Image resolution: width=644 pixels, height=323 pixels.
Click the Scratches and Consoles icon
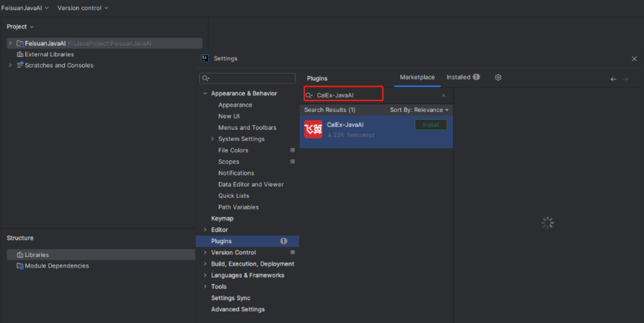[20, 65]
